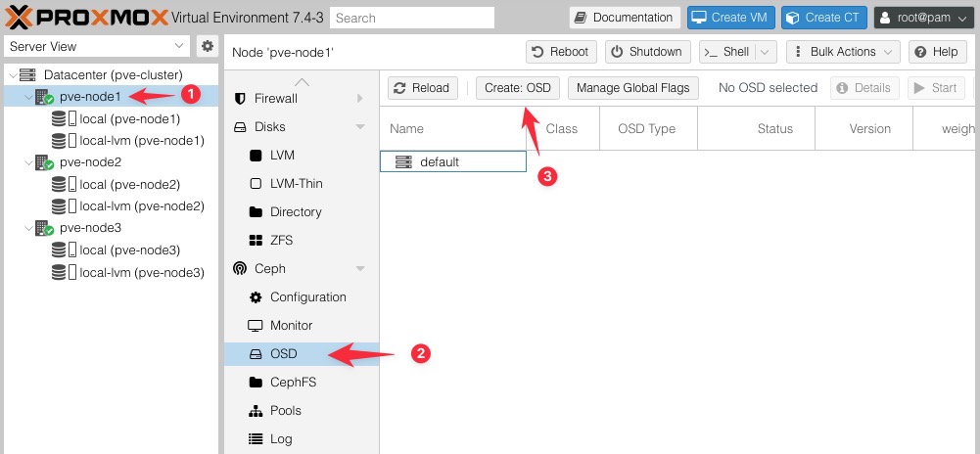Open the root@pam user menu

924,18
